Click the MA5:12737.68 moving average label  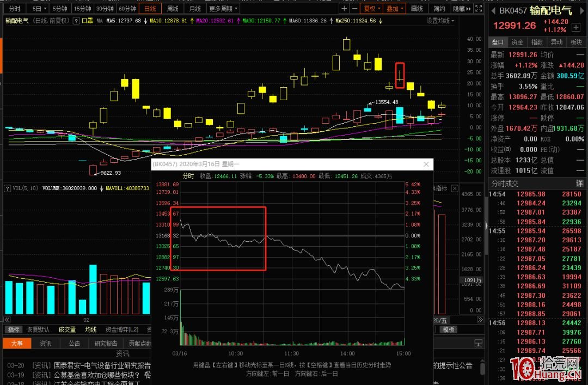[124, 21]
